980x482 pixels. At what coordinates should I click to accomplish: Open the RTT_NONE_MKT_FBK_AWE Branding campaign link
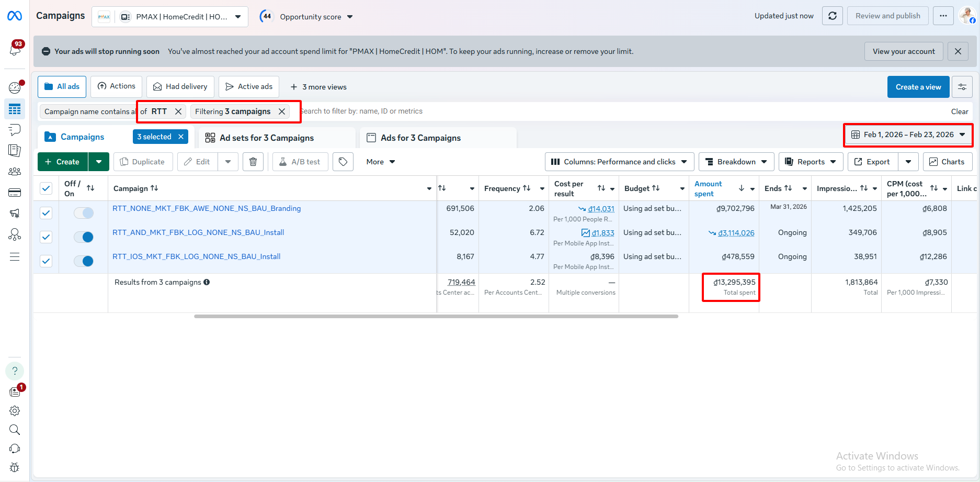(207, 208)
